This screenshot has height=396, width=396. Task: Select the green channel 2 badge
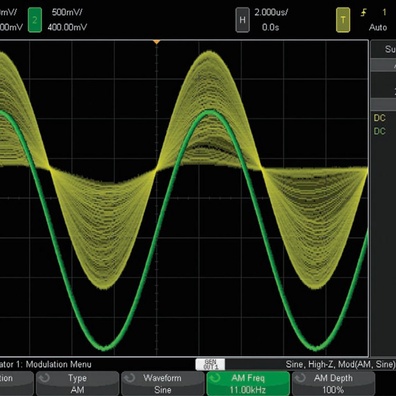click(x=35, y=20)
